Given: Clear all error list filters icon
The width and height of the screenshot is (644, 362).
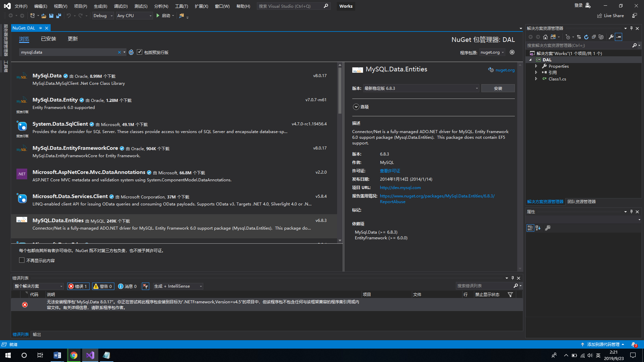Looking at the screenshot, I should pyautogui.click(x=145, y=286).
